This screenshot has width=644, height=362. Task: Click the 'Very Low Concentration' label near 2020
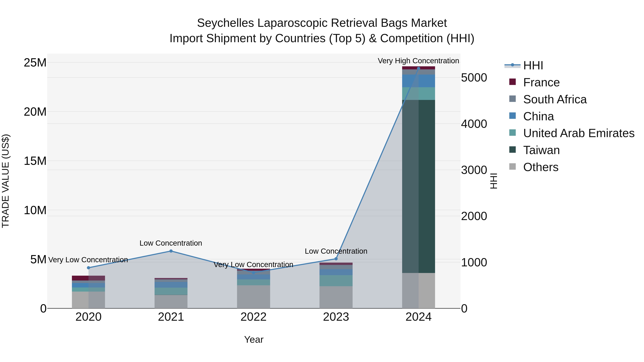click(x=88, y=260)
